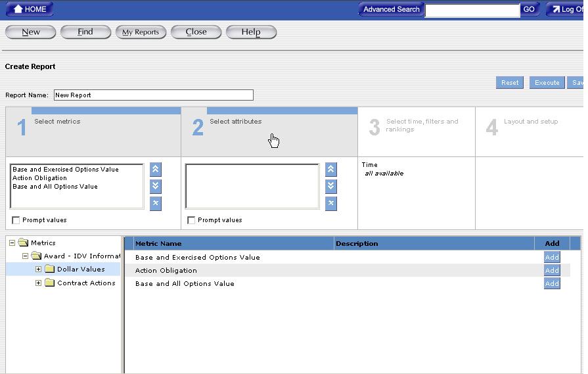This screenshot has width=588, height=374.
Task: Click Action Obligation row in metric table
Action: coord(347,270)
